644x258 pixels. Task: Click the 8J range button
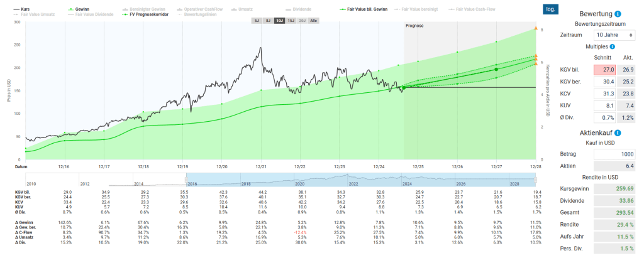tap(268, 21)
